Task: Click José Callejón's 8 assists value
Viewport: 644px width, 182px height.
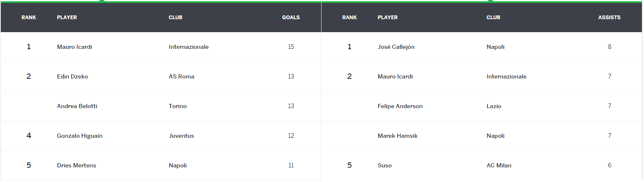Action: pyautogui.click(x=609, y=47)
